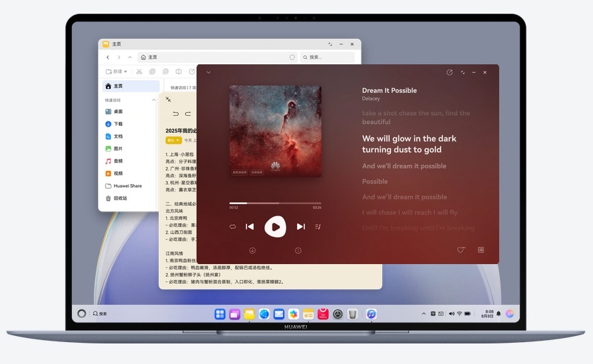The height and width of the screenshot is (364, 593).
Task: Open the yellow 默认 category dropdown in notes
Action: [x=174, y=140]
